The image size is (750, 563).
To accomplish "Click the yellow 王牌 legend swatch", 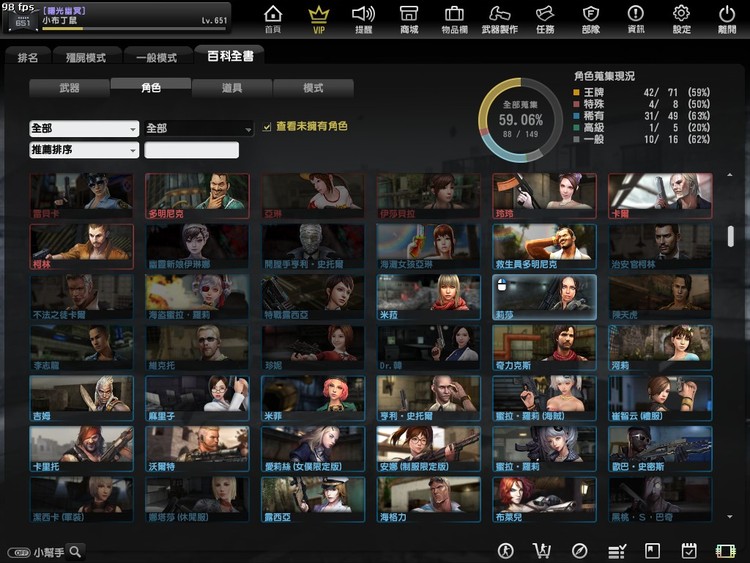I will tap(576, 92).
